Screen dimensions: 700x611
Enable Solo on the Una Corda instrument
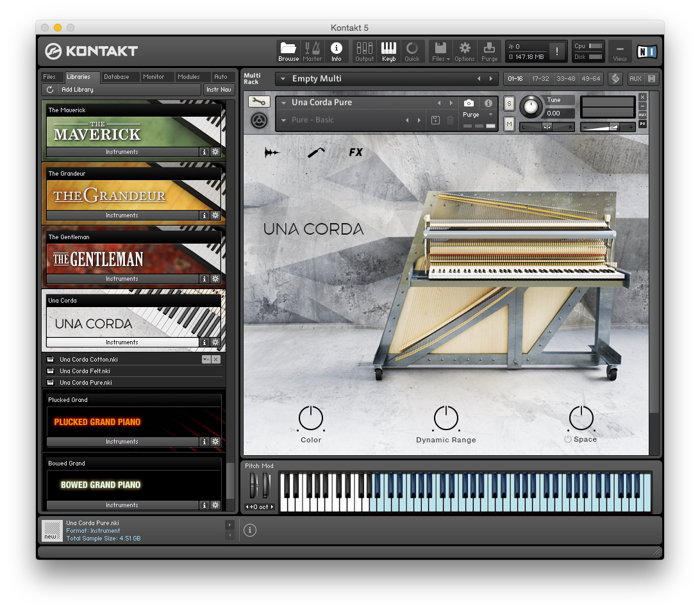pos(509,103)
